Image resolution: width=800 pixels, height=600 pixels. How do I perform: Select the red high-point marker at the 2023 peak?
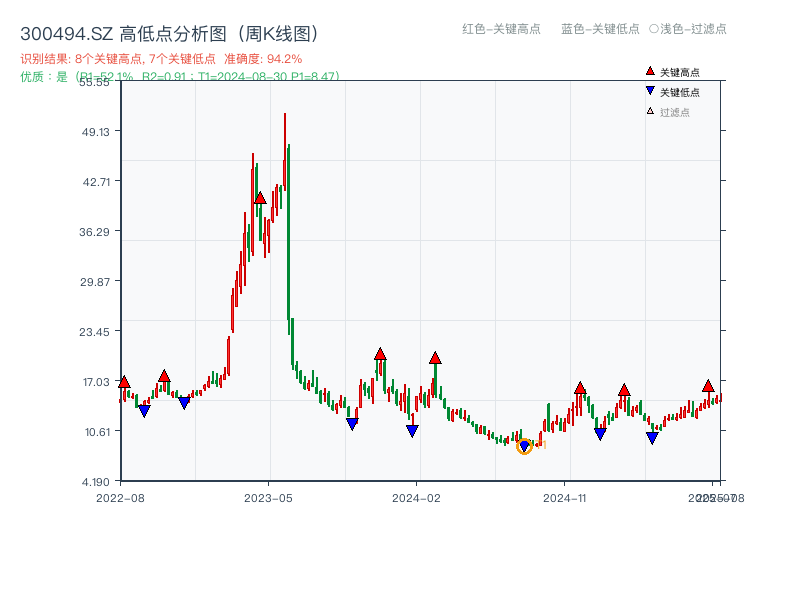pos(262,198)
